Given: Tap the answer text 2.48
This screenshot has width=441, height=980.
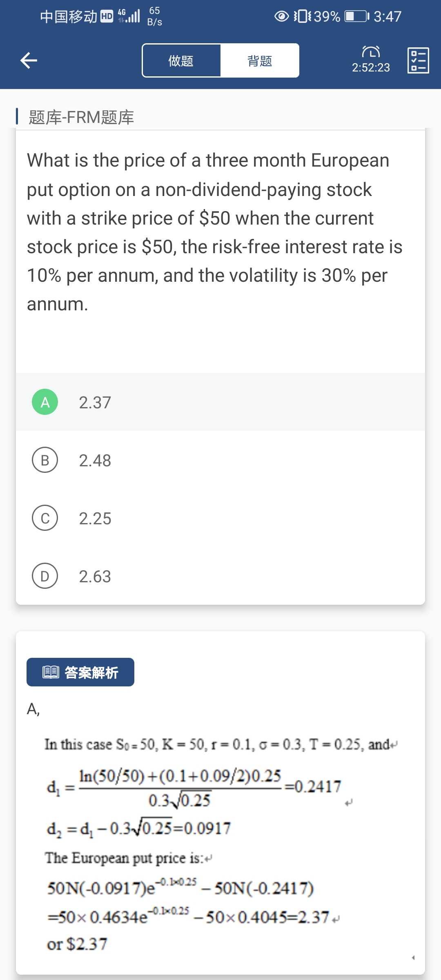Looking at the screenshot, I should click(x=95, y=461).
